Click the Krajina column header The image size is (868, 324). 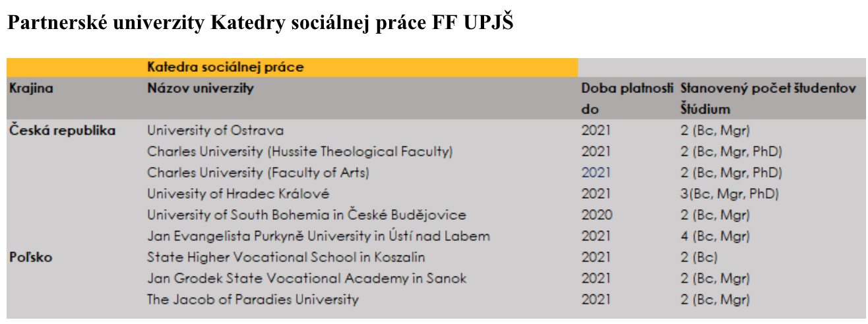[31, 88]
